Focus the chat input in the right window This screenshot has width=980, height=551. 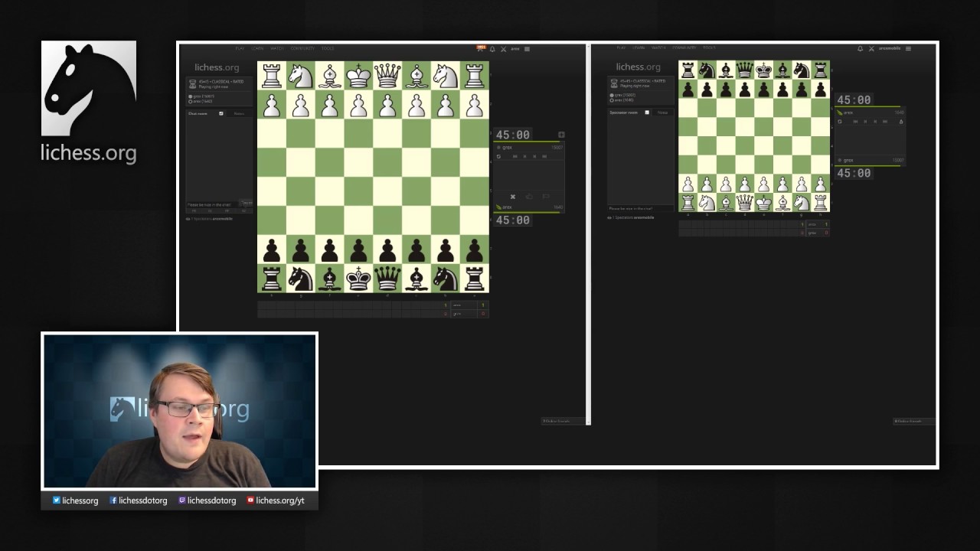(x=641, y=208)
